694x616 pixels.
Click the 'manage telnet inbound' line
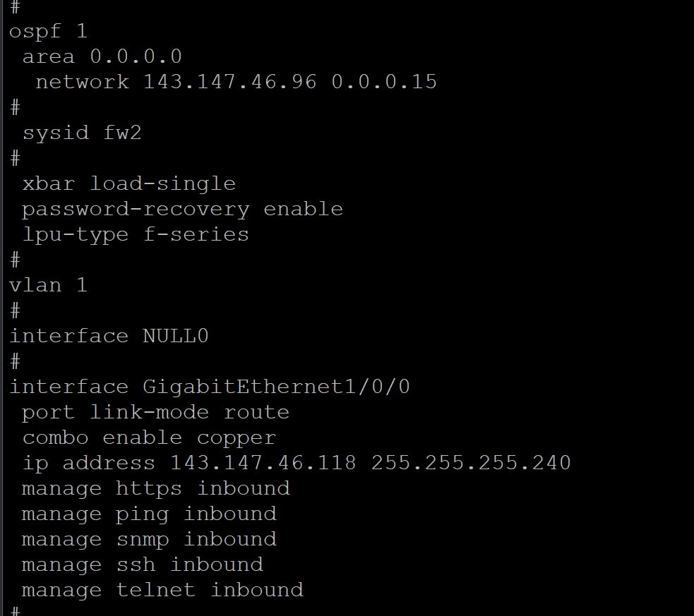coord(162,590)
